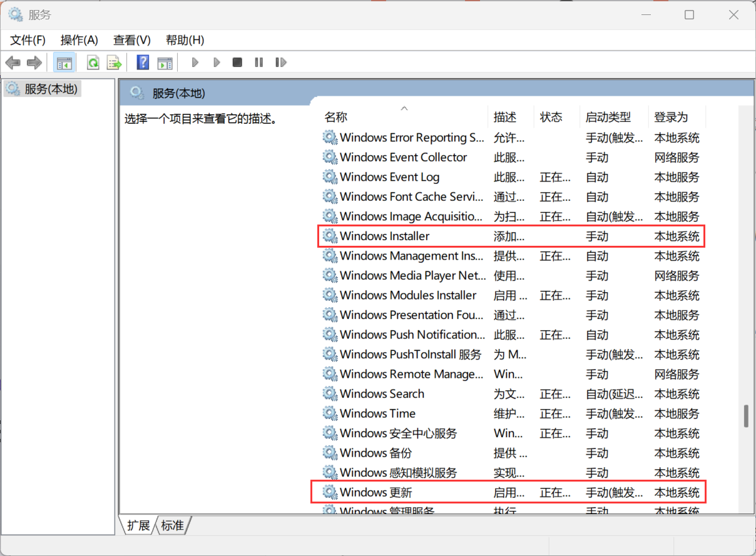Click the gear icon of Windows Search
Viewport: 756px width, 556px height.
(330, 394)
